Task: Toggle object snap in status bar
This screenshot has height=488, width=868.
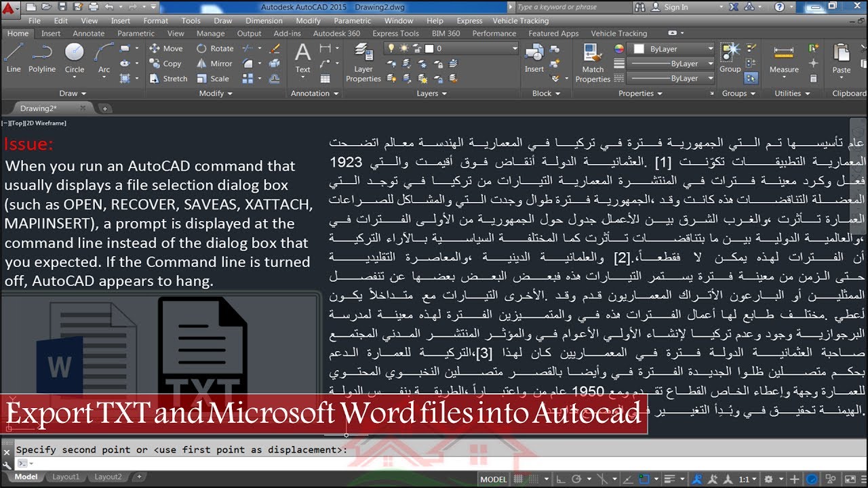Action: pos(643,479)
